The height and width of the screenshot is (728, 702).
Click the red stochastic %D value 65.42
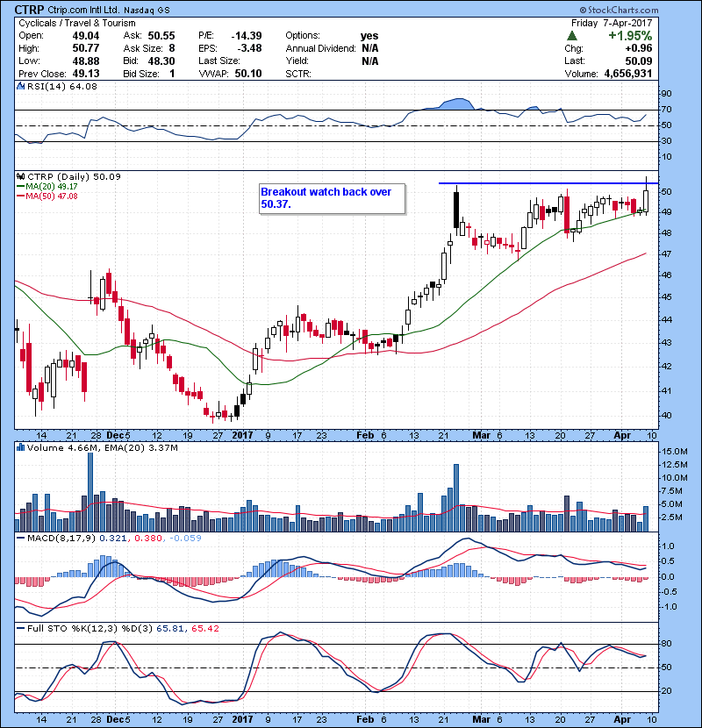coord(204,629)
